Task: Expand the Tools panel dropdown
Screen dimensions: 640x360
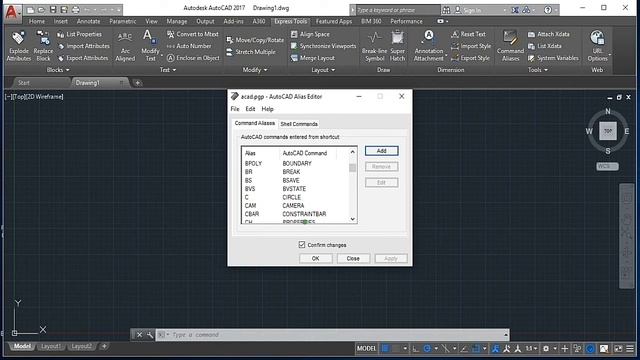Action: point(537,70)
